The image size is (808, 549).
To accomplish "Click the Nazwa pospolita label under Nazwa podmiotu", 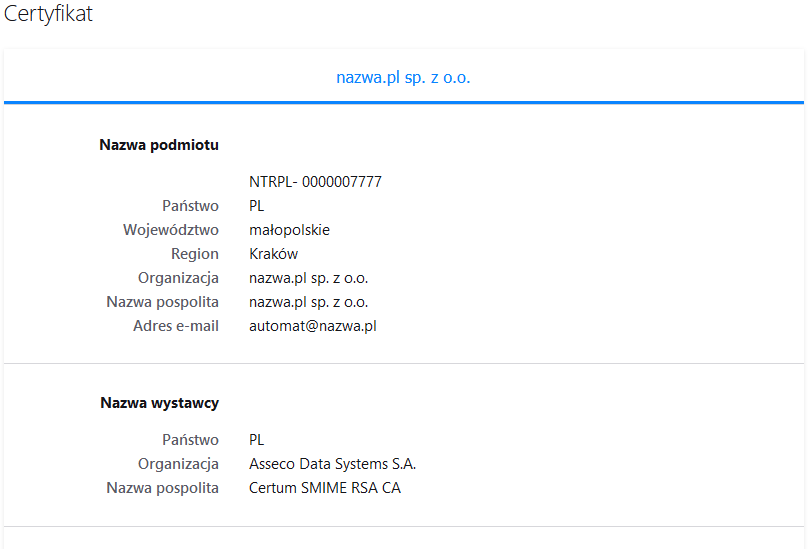I will [162, 302].
